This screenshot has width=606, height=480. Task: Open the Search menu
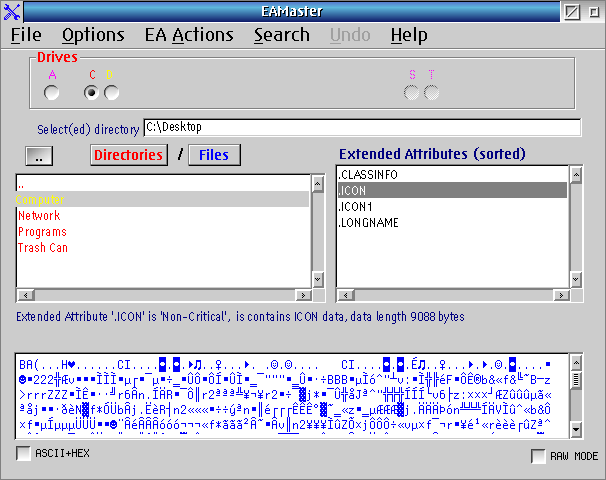tap(282, 35)
